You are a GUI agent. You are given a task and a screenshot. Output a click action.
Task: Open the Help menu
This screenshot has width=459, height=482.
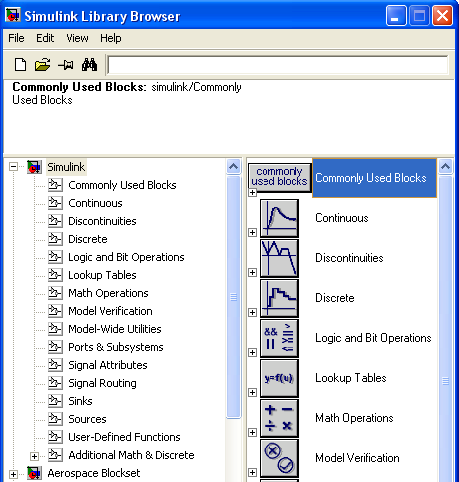coord(111,38)
